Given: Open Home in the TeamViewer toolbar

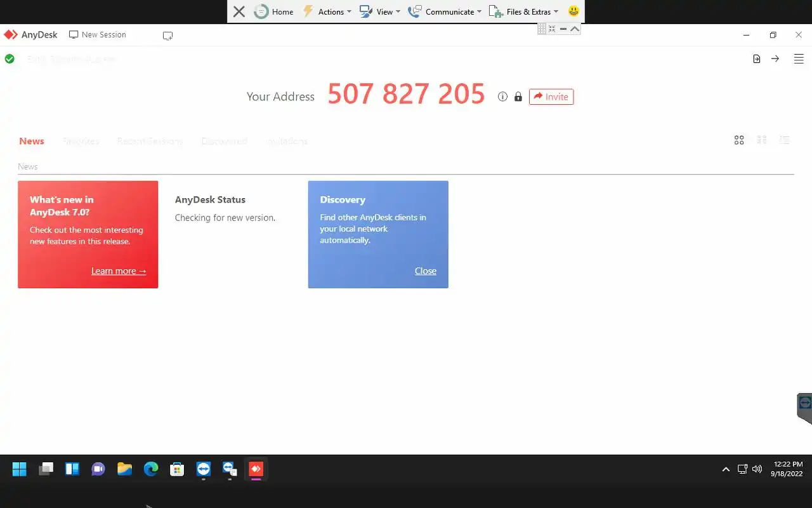Looking at the screenshot, I should click(x=274, y=11).
